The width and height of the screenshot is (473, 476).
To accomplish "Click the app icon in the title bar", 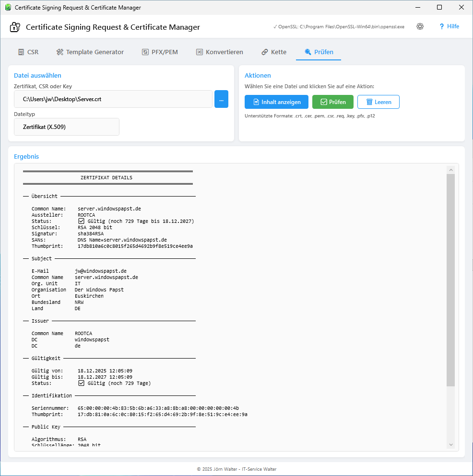I will click(x=7, y=7).
